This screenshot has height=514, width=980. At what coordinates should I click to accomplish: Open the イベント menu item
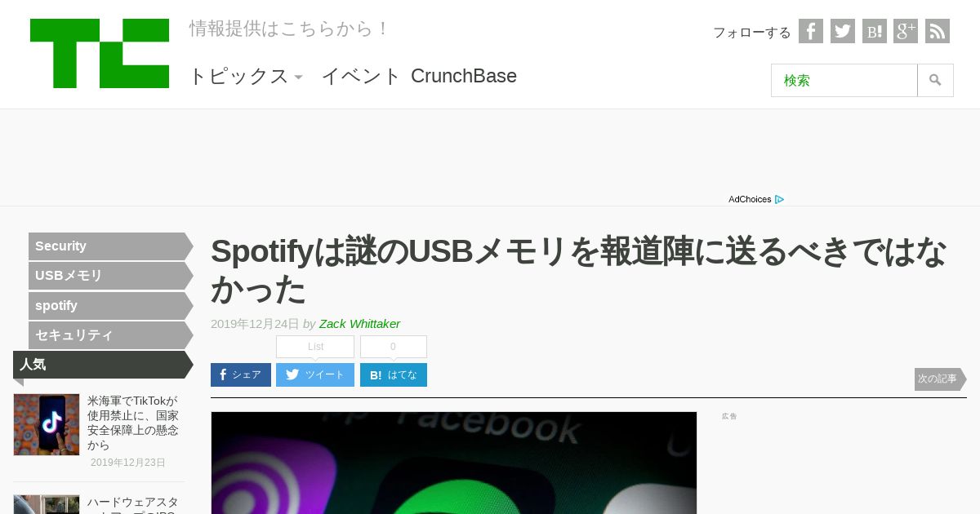click(361, 76)
